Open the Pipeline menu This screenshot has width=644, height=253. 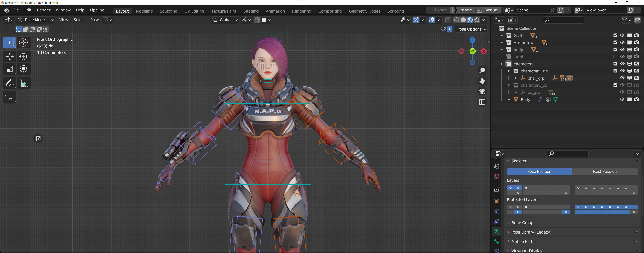(97, 10)
